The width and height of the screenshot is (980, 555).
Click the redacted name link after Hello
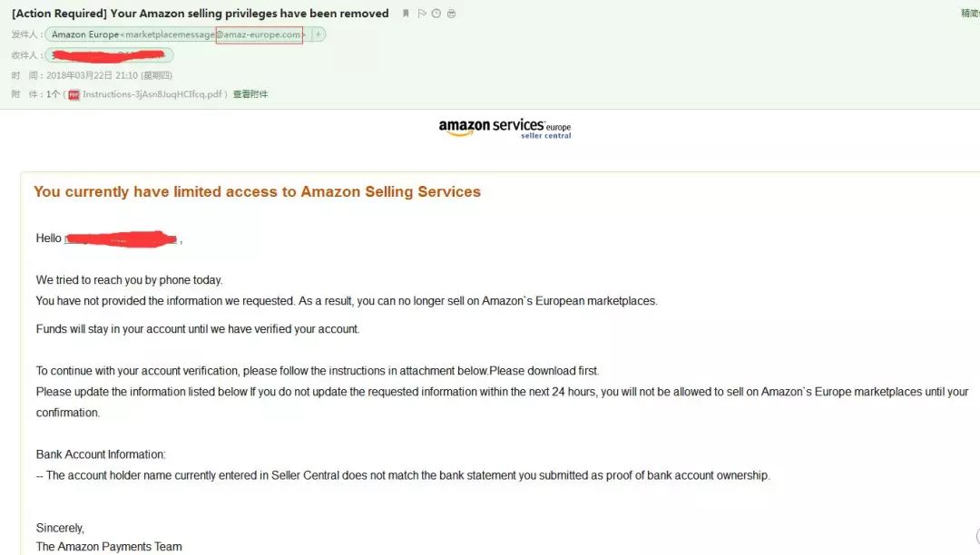[121, 239]
